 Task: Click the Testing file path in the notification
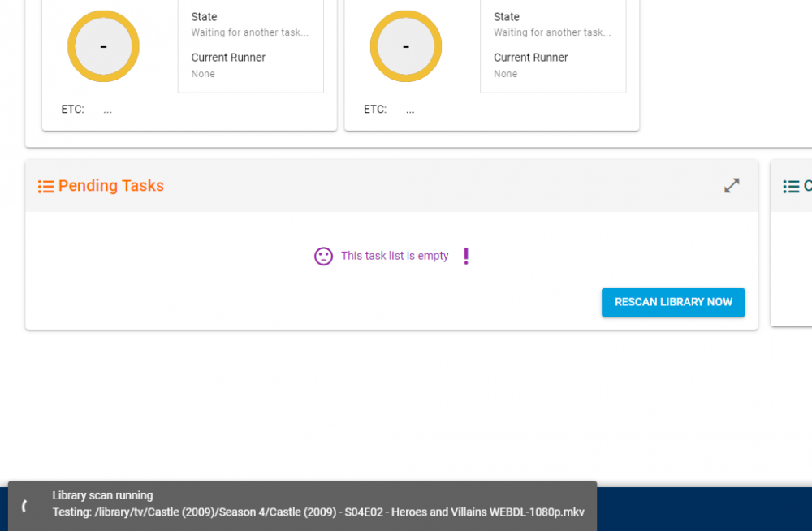pos(318,512)
